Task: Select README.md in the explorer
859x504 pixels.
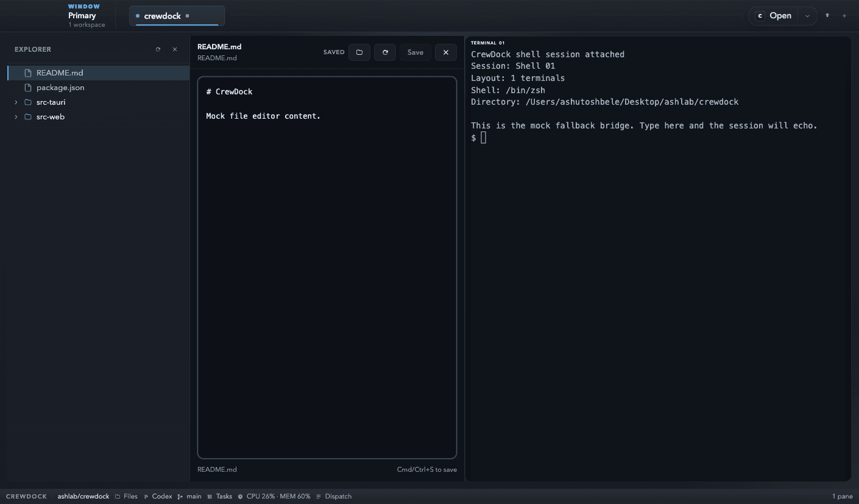Action: click(60, 72)
